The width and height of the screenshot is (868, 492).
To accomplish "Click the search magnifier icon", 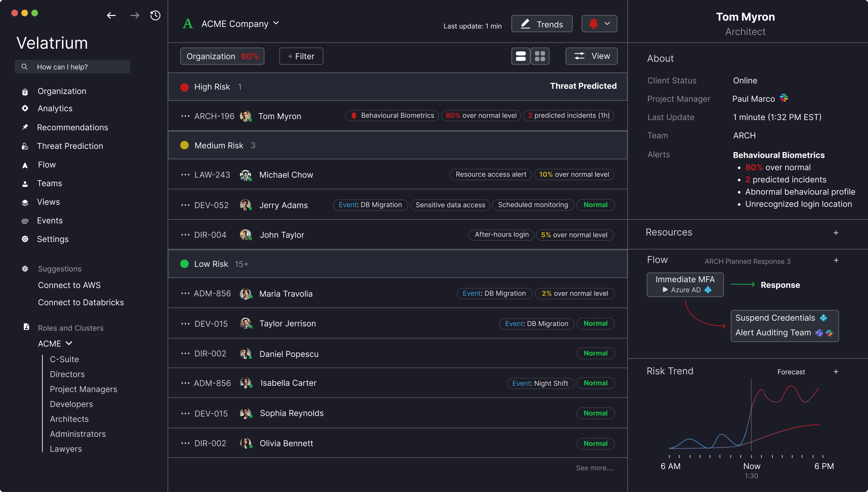I will [24, 67].
